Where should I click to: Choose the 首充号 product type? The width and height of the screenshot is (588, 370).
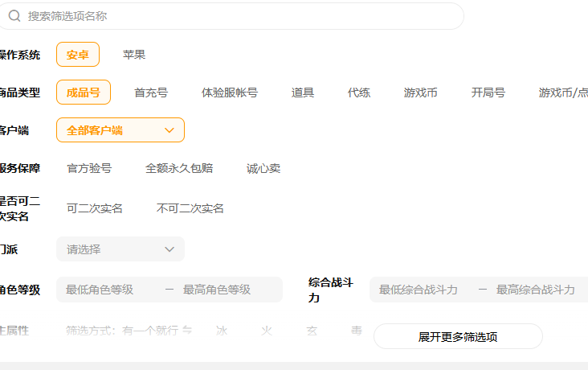[151, 92]
